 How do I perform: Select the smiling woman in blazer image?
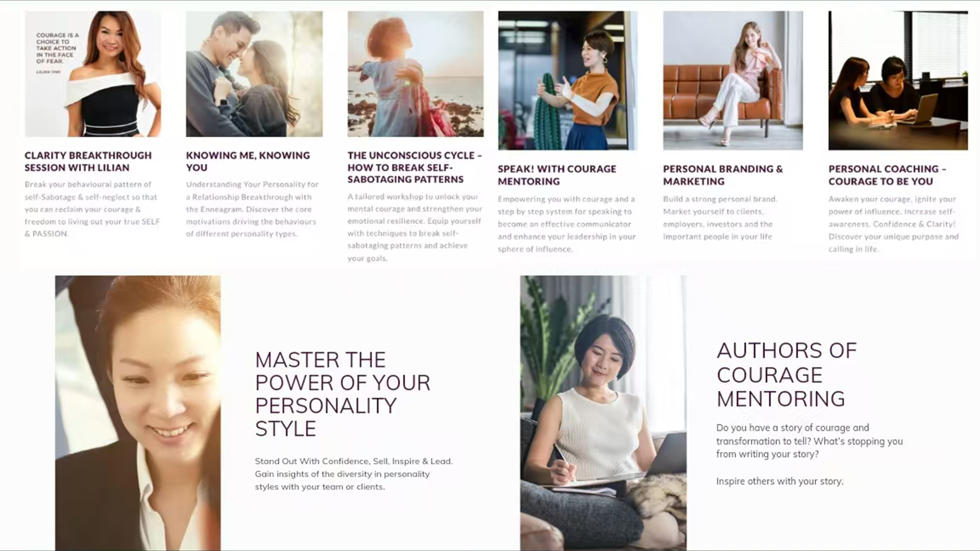point(138,413)
